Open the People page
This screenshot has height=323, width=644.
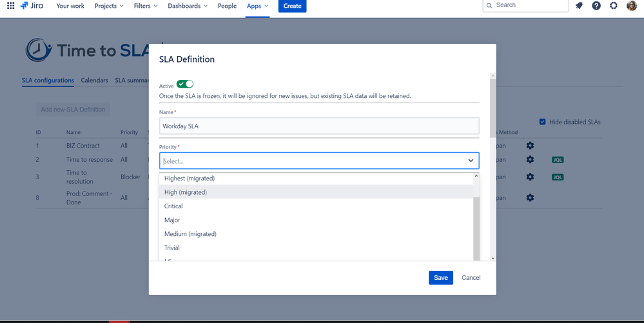(227, 6)
